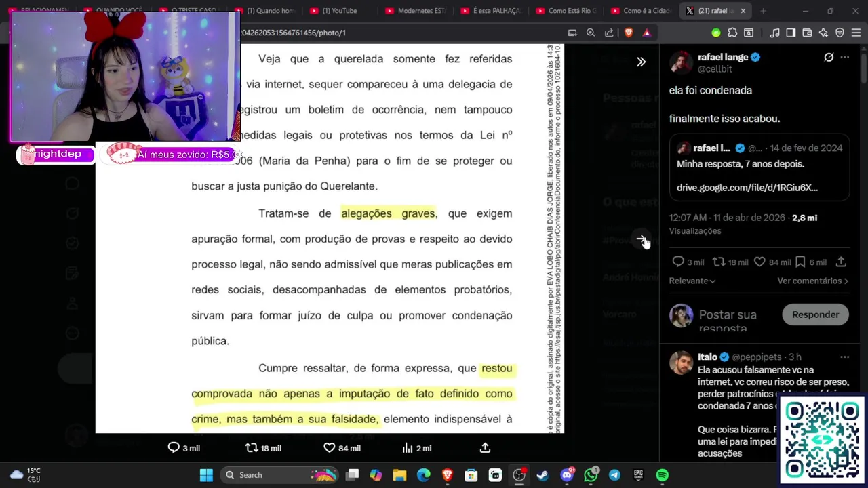Viewport: 868px width, 488px height.
Task: Click the share page icon in address bar
Action: point(609,33)
